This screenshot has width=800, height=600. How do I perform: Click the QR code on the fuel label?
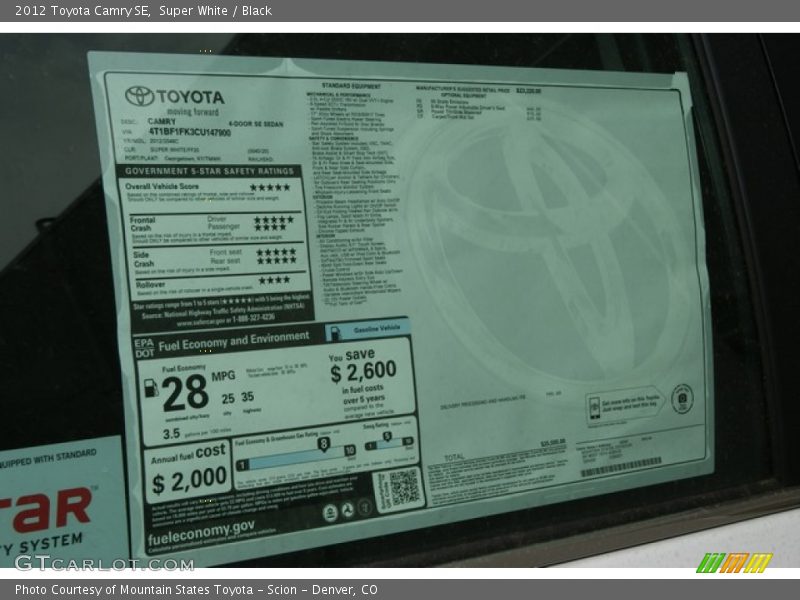click(x=405, y=487)
